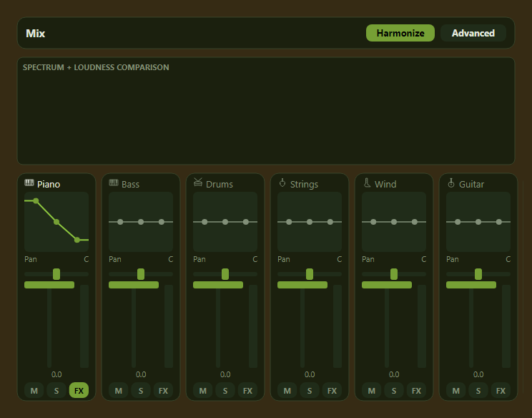Enable FX on the Strings channel
Image resolution: width=532 pixels, height=418 pixels.
(332, 391)
